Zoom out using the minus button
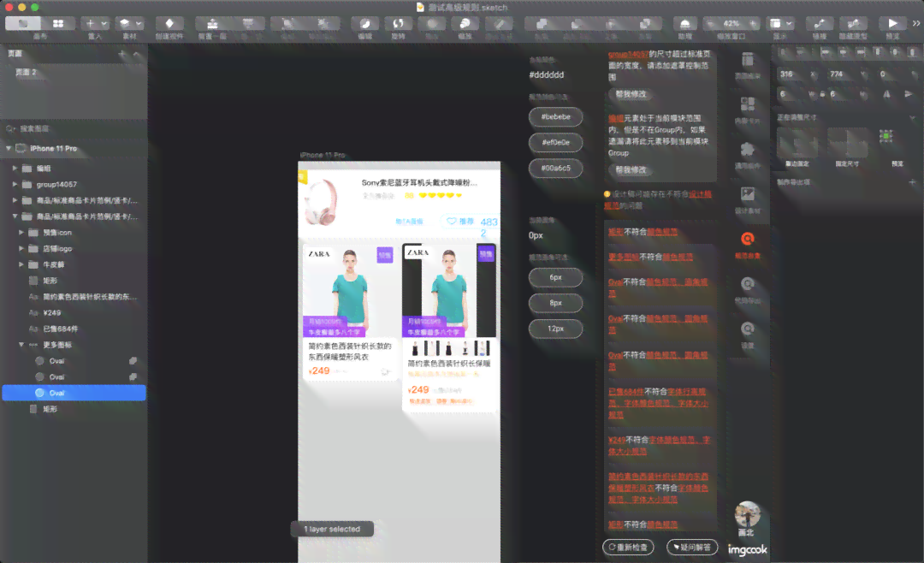This screenshot has width=924, height=563. pyautogui.click(x=711, y=23)
